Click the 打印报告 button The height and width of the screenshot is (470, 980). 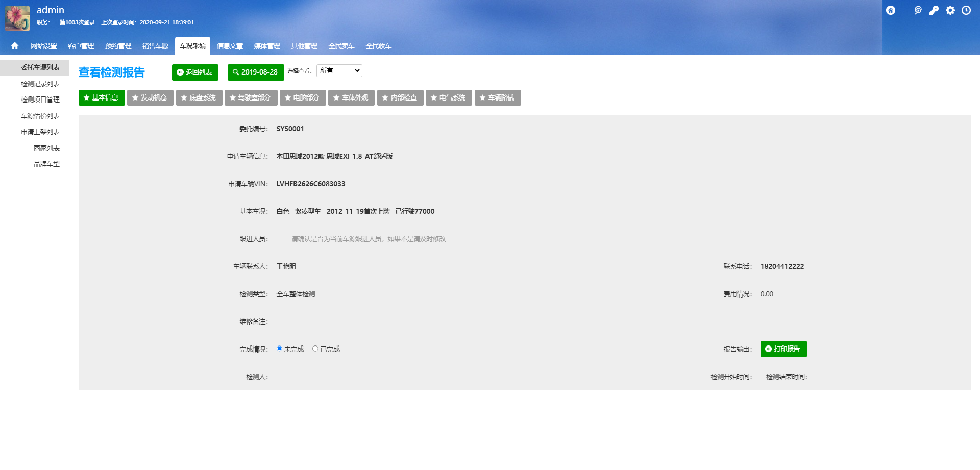(x=783, y=349)
